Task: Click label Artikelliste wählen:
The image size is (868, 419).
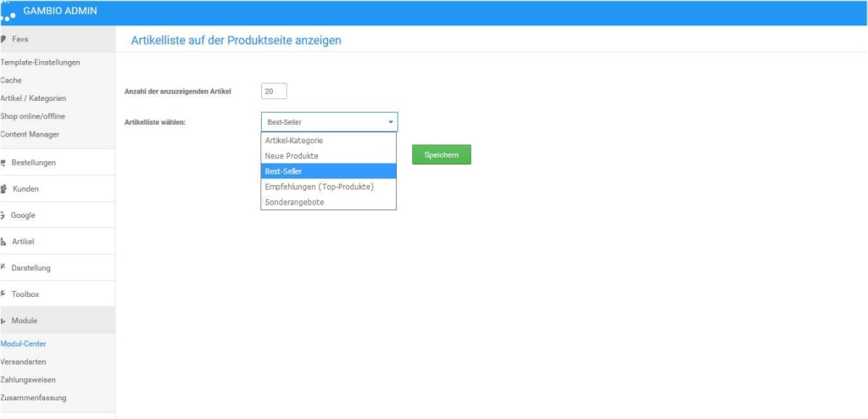Action: (x=155, y=122)
